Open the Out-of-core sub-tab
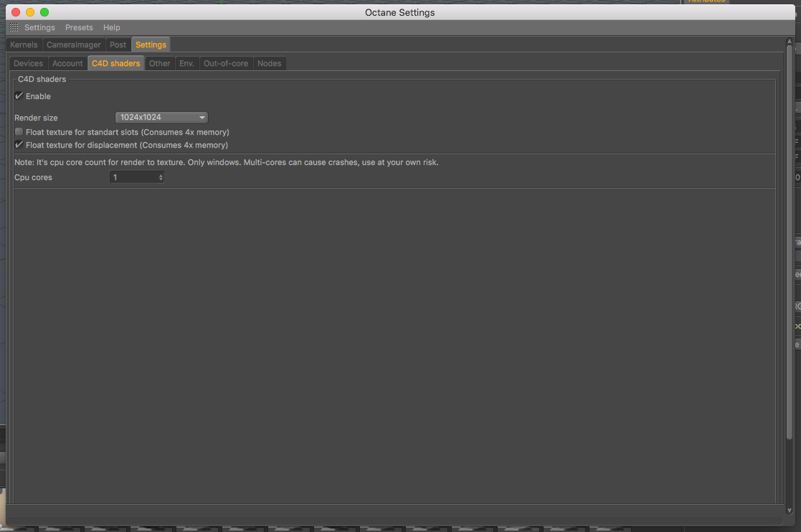Image resolution: width=801 pixels, height=532 pixels. coord(226,63)
